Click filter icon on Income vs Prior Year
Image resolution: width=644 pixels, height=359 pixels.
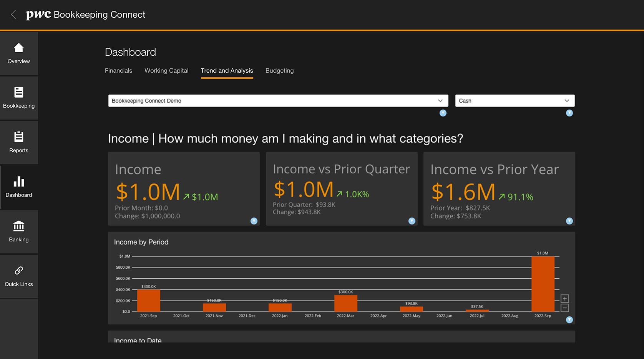click(569, 221)
